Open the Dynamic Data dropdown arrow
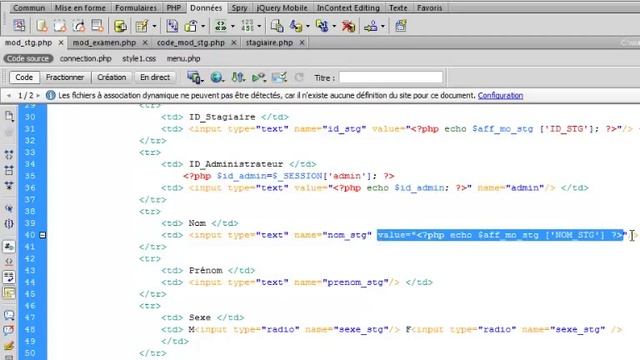 (154, 27)
